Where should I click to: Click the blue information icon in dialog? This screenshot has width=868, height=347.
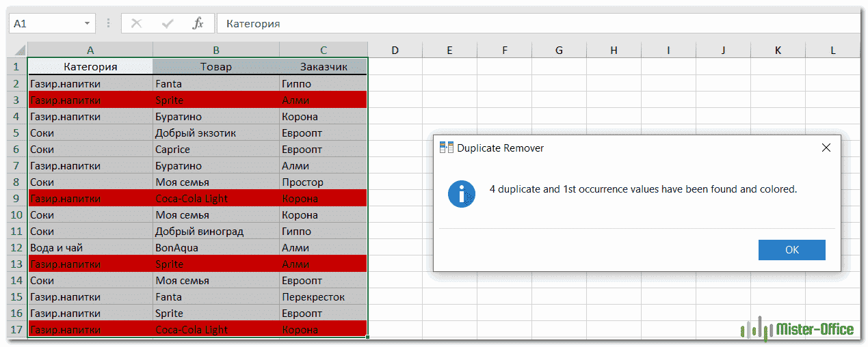tap(462, 193)
